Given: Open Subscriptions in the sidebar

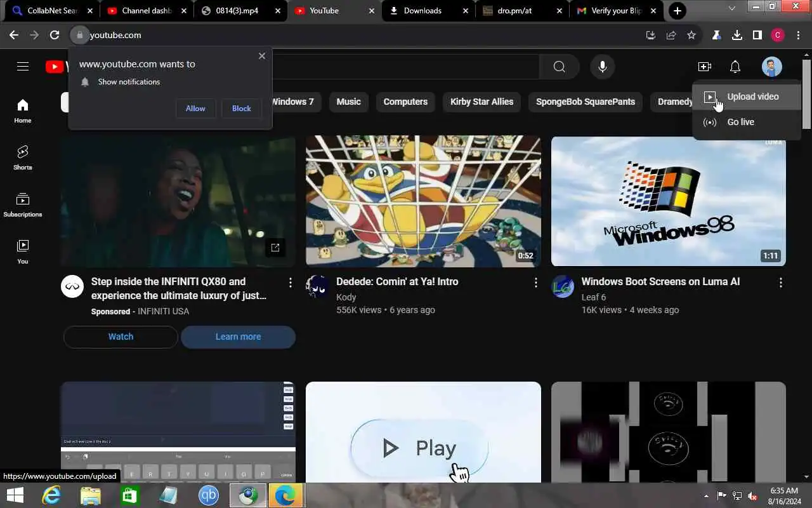Looking at the screenshot, I should click(x=23, y=205).
